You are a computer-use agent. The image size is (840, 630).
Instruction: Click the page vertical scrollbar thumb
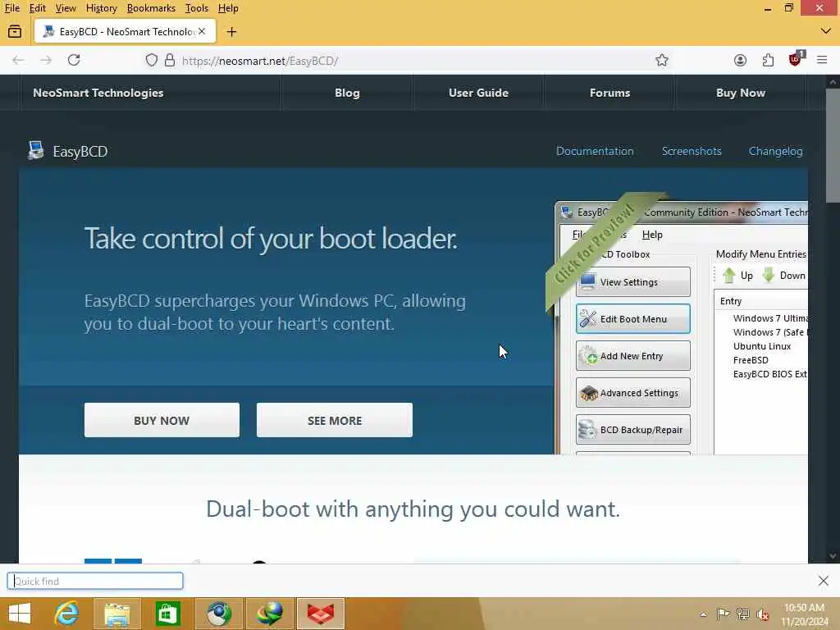click(832, 146)
